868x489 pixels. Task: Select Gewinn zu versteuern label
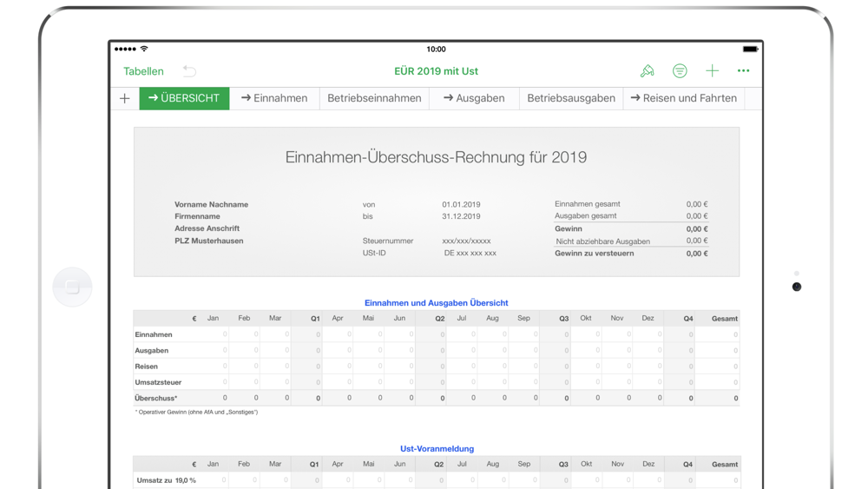tap(595, 253)
